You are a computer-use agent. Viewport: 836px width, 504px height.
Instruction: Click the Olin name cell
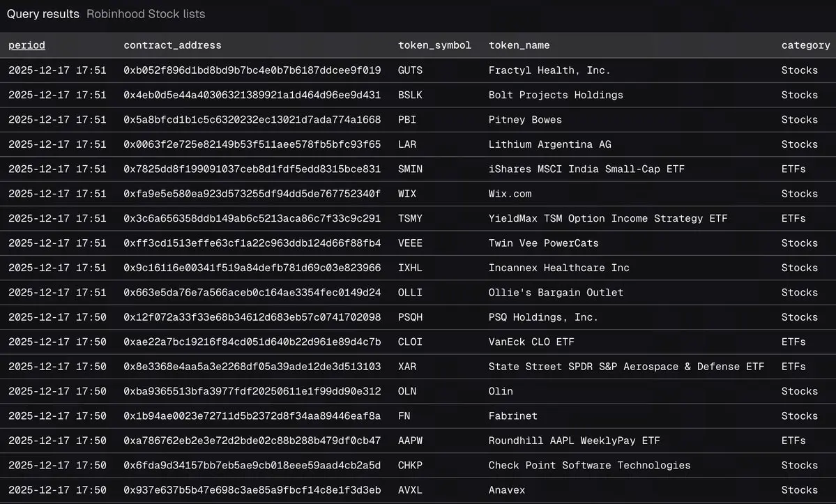501,391
